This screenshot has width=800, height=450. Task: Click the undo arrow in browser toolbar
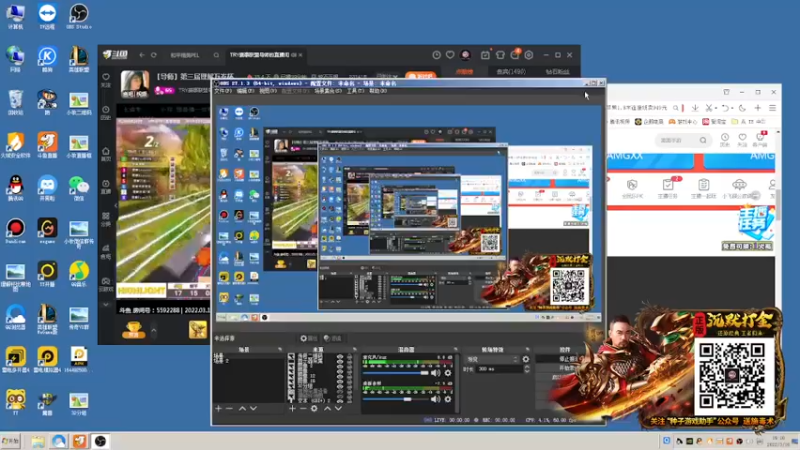point(725,108)
